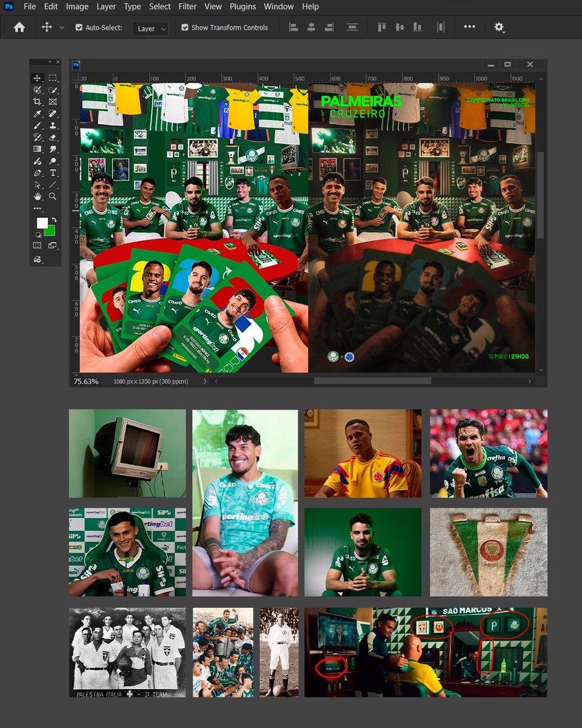Viewport: 582px width, 728px height.
Task: Toggle the Show Transform Controls checkbox
Action: coord(185,28)
